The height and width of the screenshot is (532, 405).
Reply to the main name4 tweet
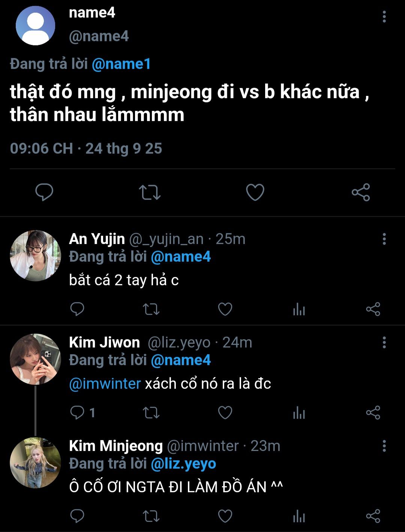[x=44, y=192]
